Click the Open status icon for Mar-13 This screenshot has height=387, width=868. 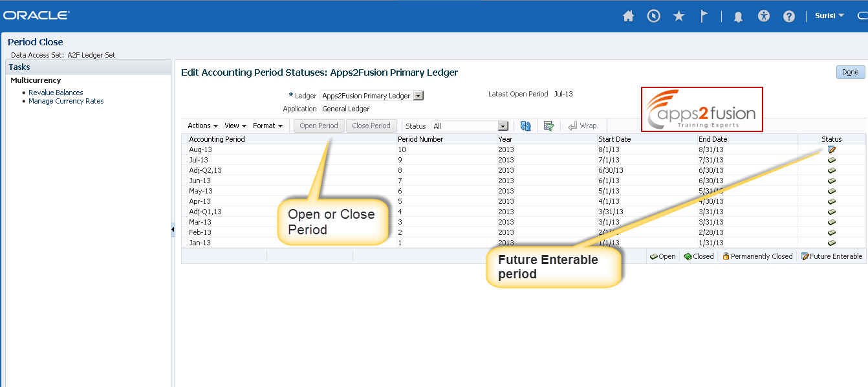(x=831, y=222)
